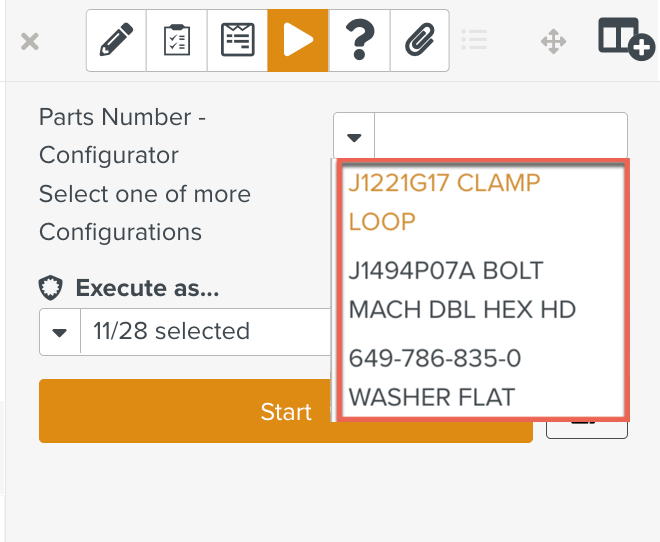Collapse the Parts Number dropdown arrow
The width and height of the screenshot is (660, 542).
(354, 137)
